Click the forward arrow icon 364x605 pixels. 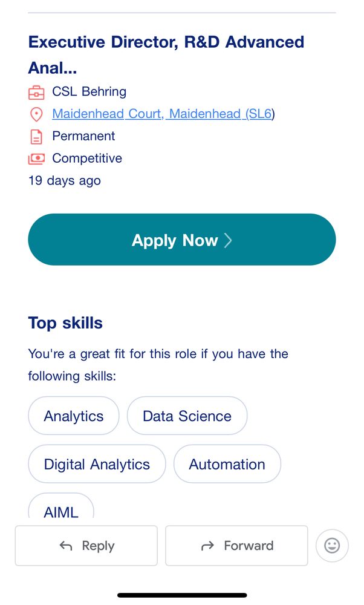pos(207,546)
